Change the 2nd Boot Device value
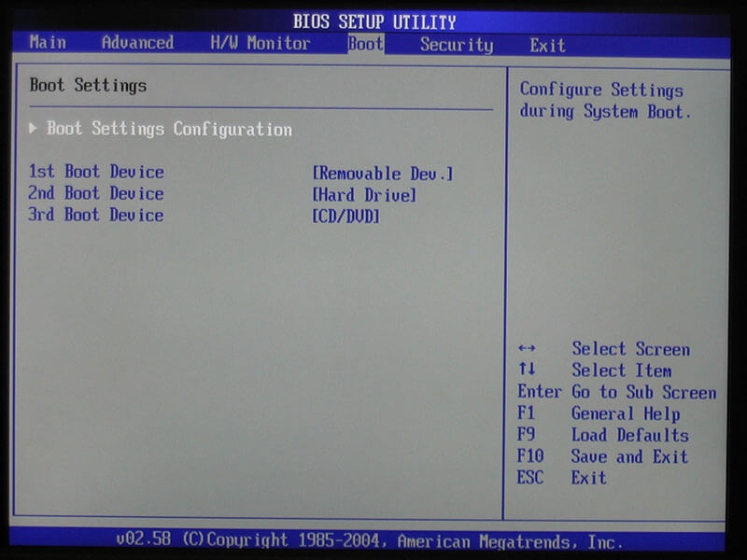The height and width of the screenshot is (560, 747). coord(364,194)
